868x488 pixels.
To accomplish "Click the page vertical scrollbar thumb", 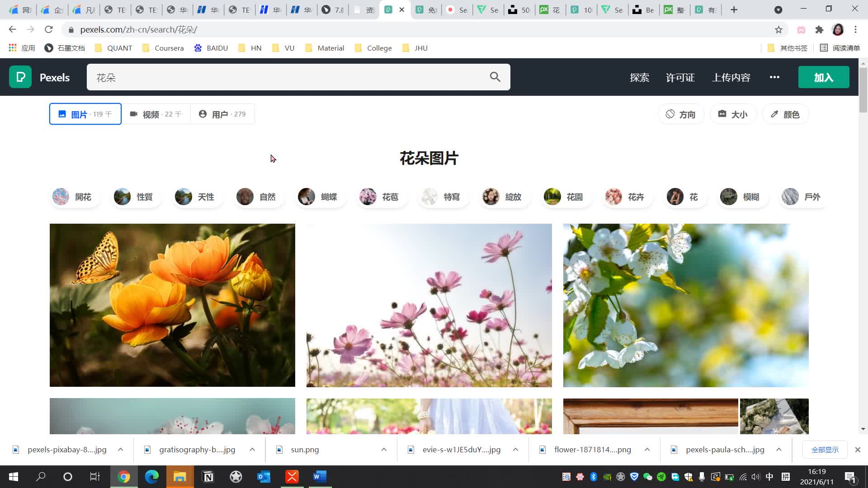I will pyautogui.click(x=863, y=90).
